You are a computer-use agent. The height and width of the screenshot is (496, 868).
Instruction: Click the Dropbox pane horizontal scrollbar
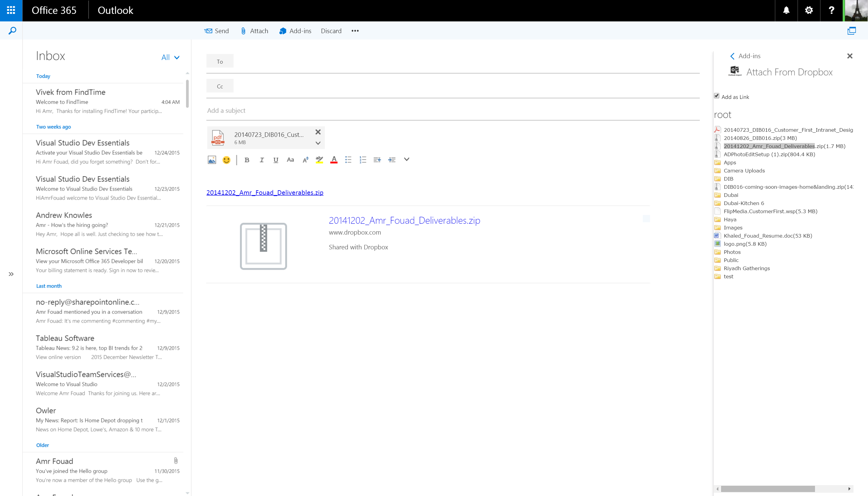768,489
